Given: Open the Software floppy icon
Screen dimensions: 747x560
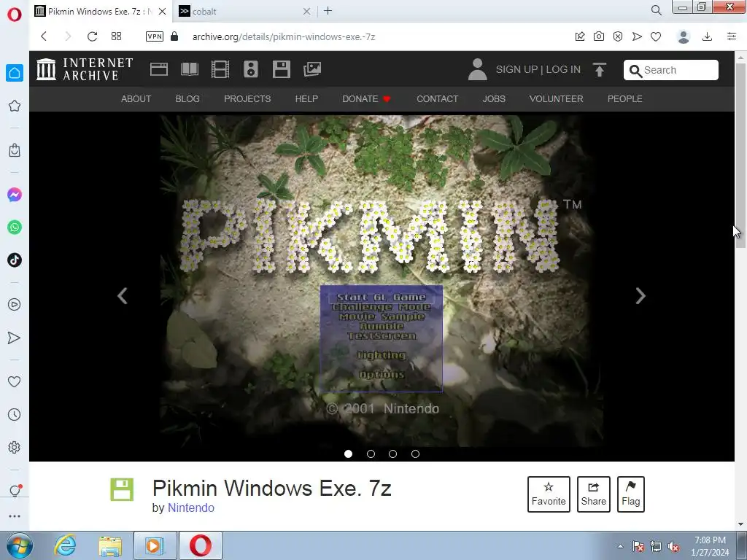Looking at the screenshot, I should [281, 69].
